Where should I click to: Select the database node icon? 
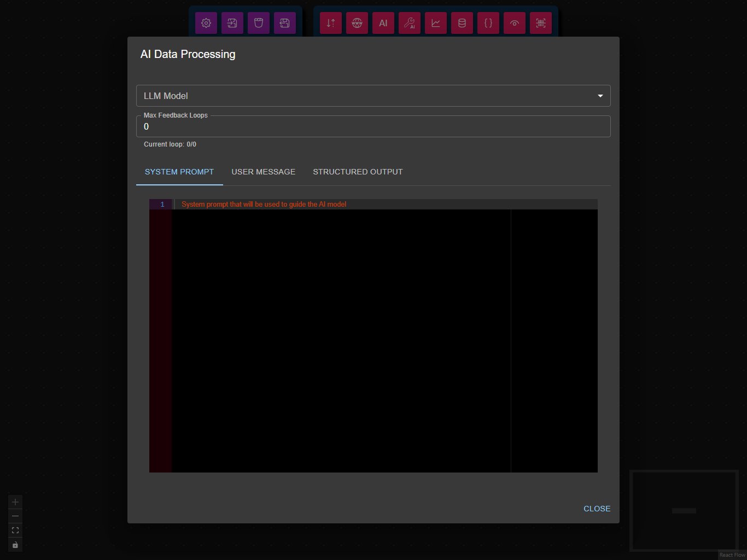[x=462, y=23]
